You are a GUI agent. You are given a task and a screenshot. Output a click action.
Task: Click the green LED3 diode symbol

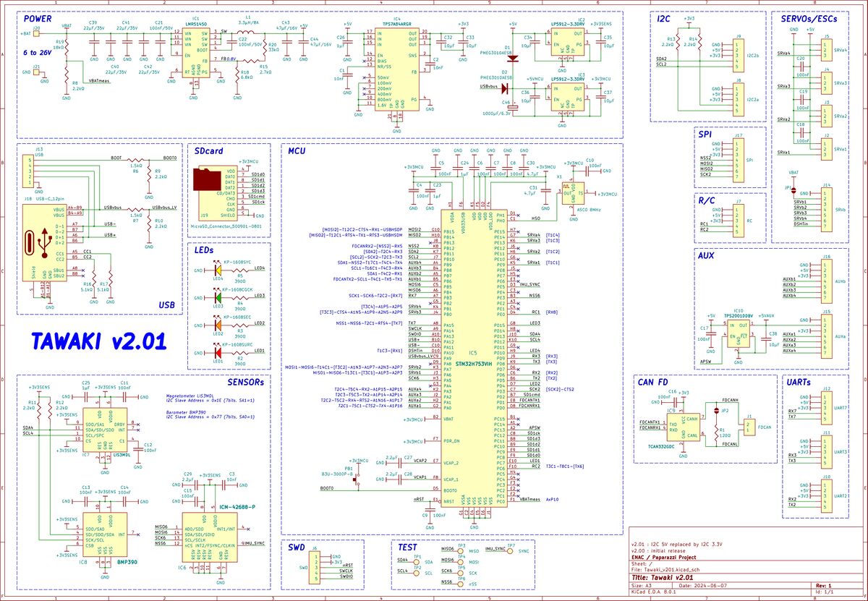pyautogui.click(x=218, y=298)
